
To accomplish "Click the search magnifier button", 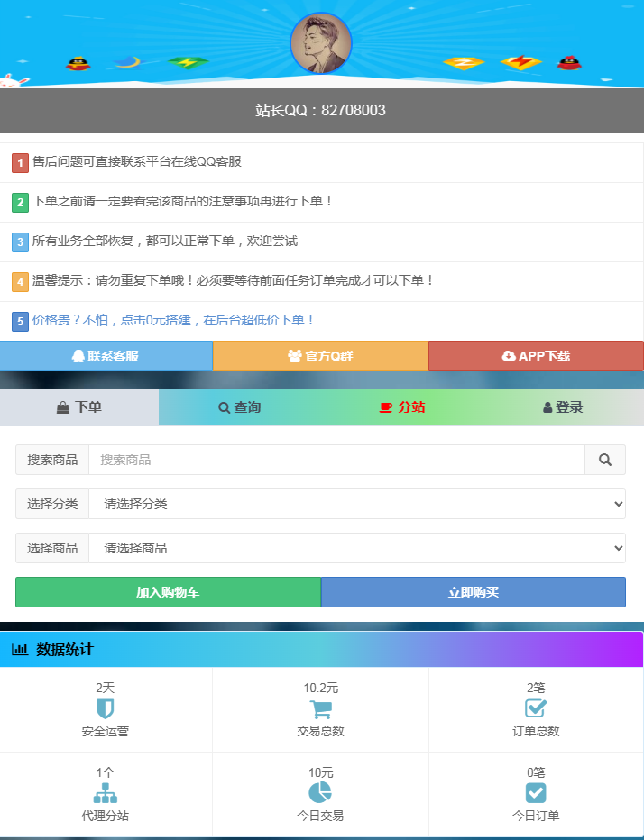I will coord(604,460).
